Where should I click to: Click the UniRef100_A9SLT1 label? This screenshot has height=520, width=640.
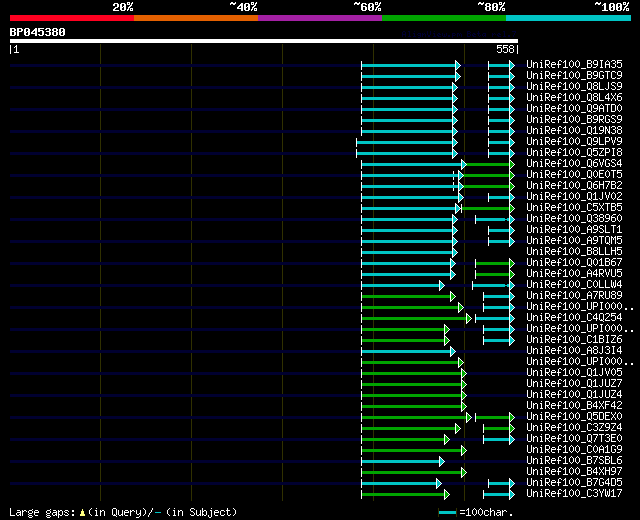click(x=574, y=230)
